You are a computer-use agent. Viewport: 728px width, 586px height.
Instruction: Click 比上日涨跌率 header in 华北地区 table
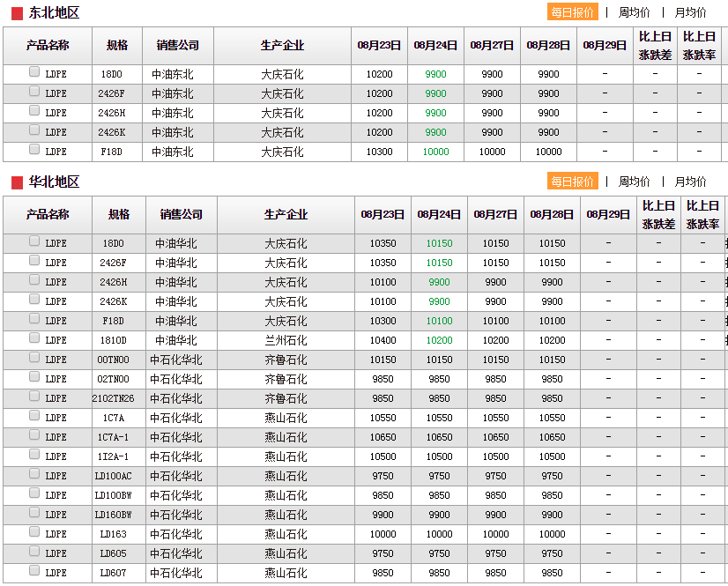[703, 214]
